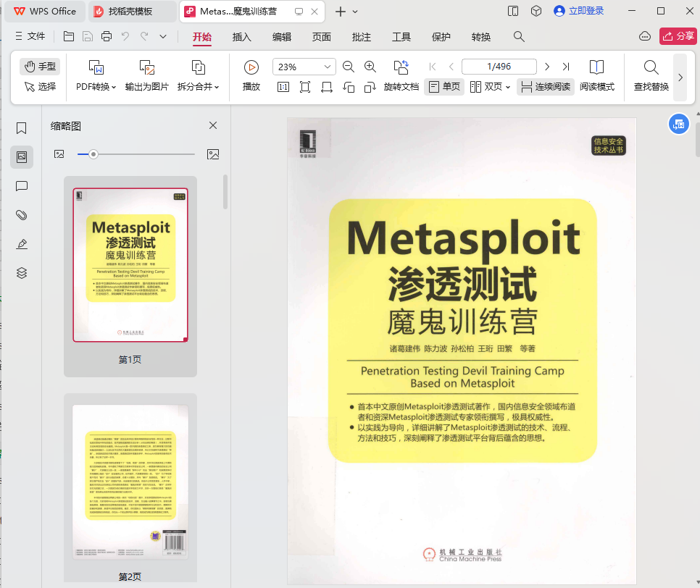Enable Single Page view (单页)

click(444, 87)
